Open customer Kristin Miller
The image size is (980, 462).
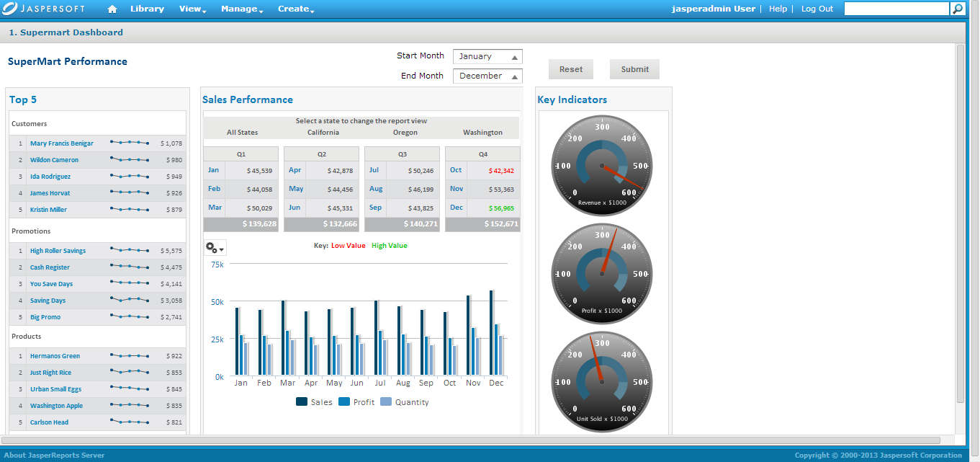coord(48,210)
